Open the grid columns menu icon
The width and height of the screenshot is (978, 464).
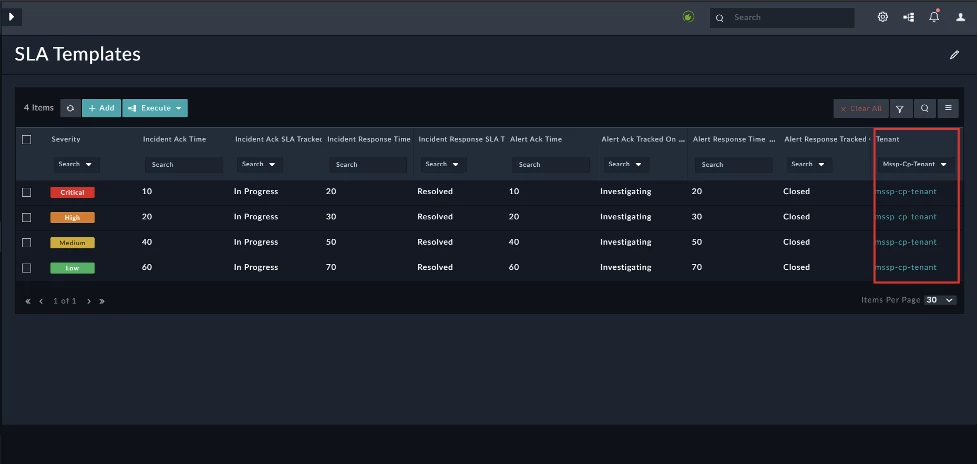point(948,109)
